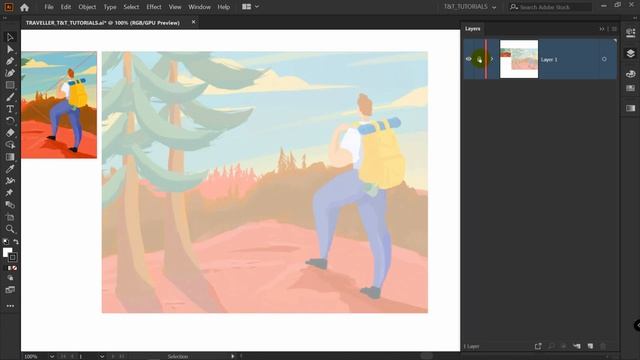The height and width of the screenshot is (360, 640).
Task: Open Edit Toolbar three dots
Action: 10,306
